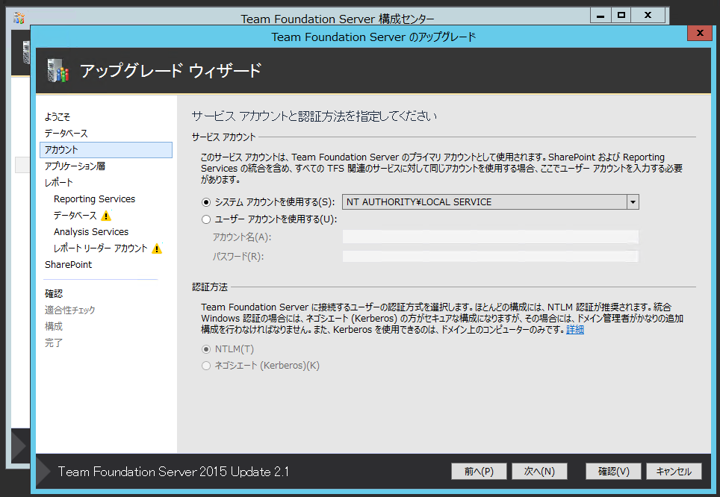The width and height of the screenshot is (720, 497).
Task: Close the Team Foundation Server のアップグレード dialog
Action: (700, 33)
